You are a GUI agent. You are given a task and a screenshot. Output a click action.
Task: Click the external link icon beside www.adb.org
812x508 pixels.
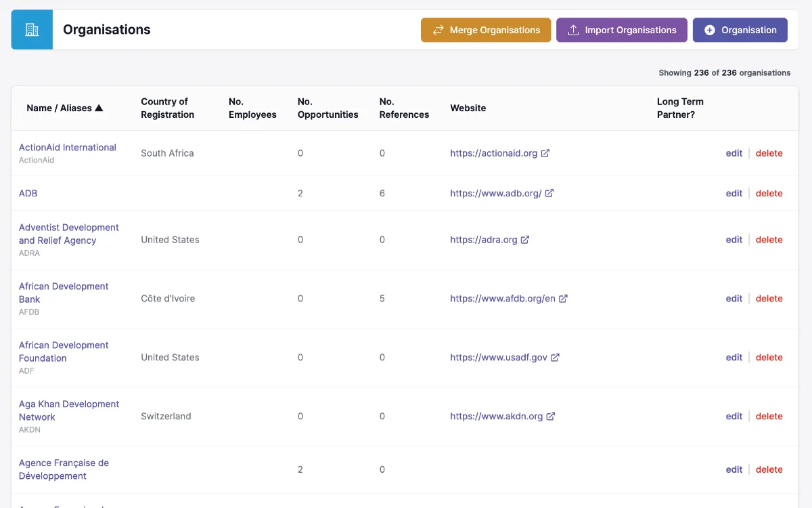549,193
